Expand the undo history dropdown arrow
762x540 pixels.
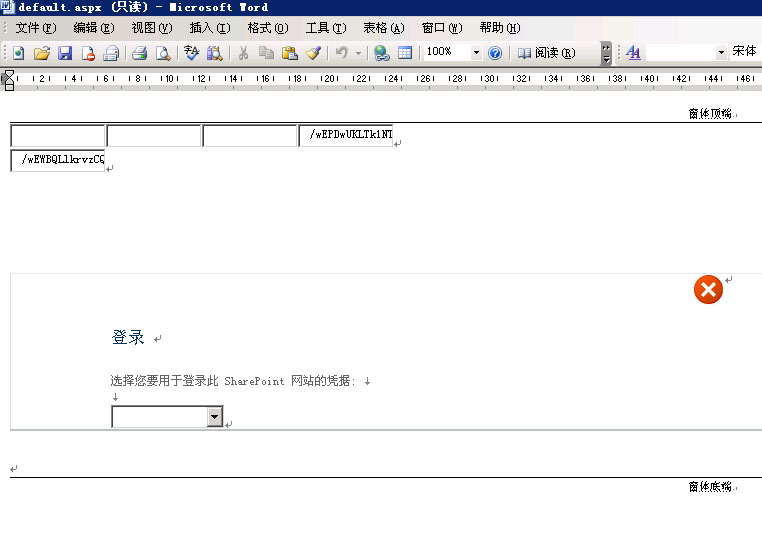[359, 52]
